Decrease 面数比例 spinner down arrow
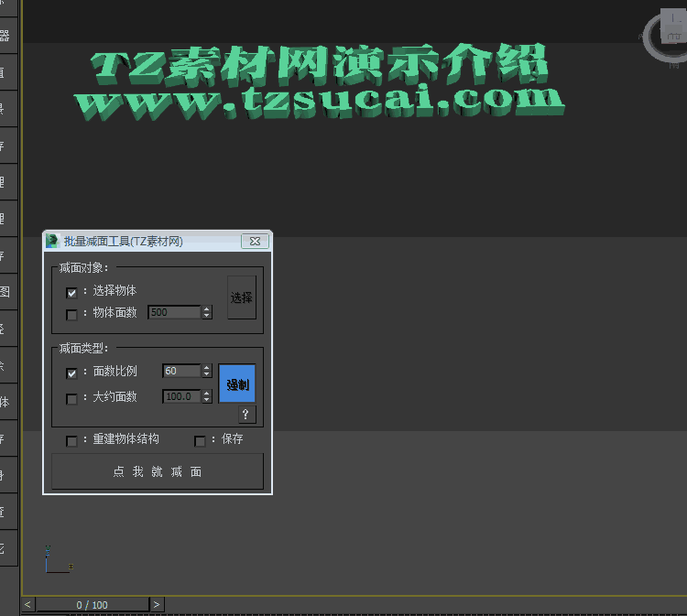The height and width of the screenshot is (616, 687). (207, 374)
